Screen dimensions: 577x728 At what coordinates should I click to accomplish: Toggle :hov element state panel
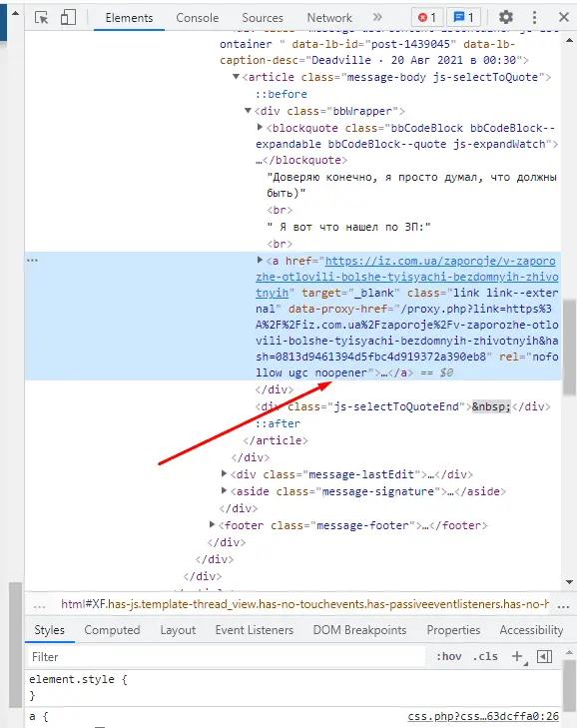point(449,656)
